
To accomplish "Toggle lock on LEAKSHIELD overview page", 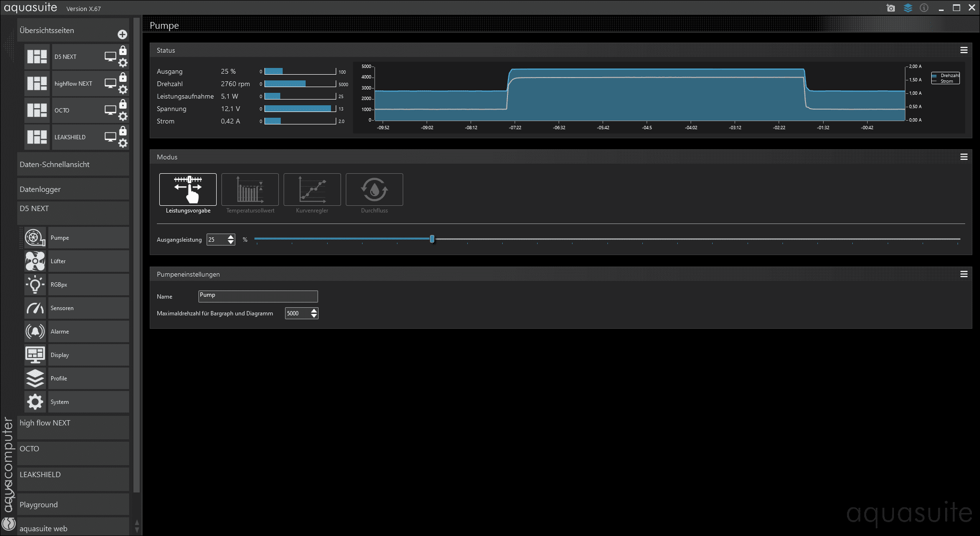I will [123, 131].
